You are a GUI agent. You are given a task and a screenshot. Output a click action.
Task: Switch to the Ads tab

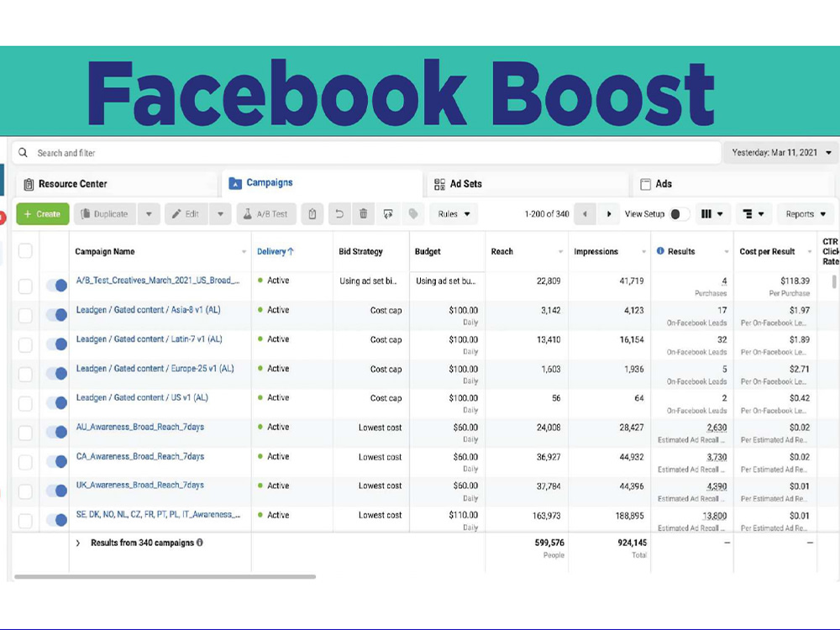click(x=732, y=184)
